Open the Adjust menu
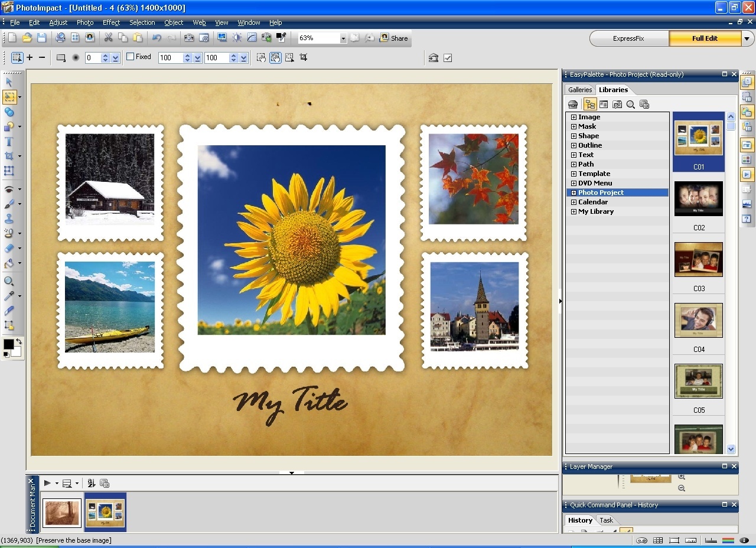The image size is (756, 548). (58, 22)
